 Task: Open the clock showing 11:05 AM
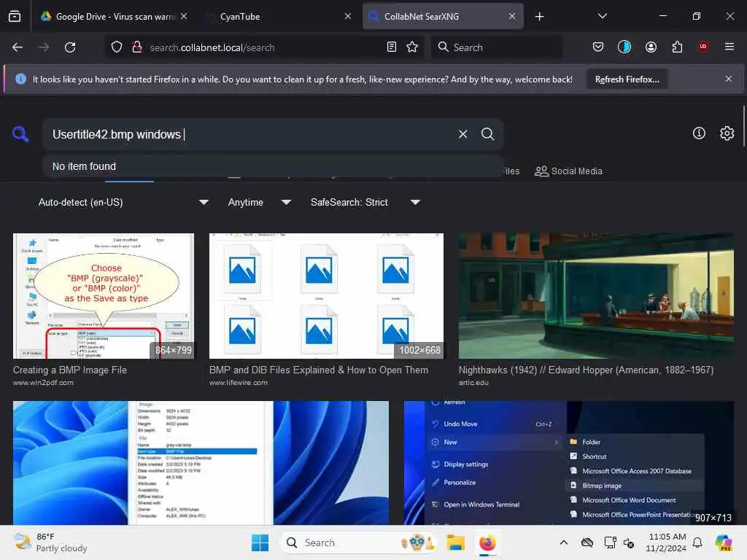pyautogui.click(x=667, y=542)
